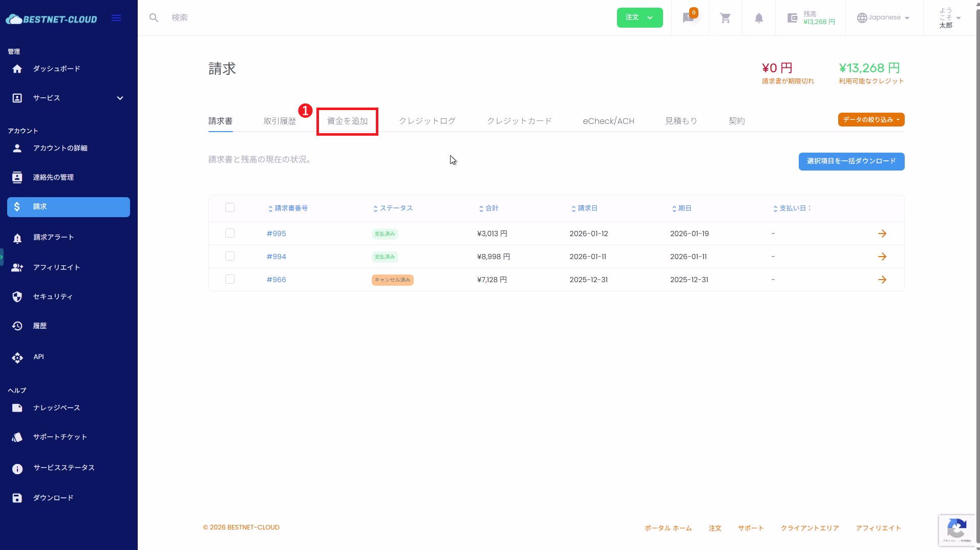
Task: Click the search magnifier icon
Action: (x=154, y=18)
